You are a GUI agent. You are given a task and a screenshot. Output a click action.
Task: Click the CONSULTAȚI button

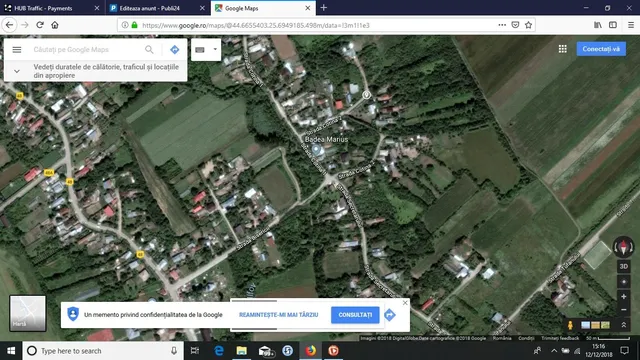355,315
